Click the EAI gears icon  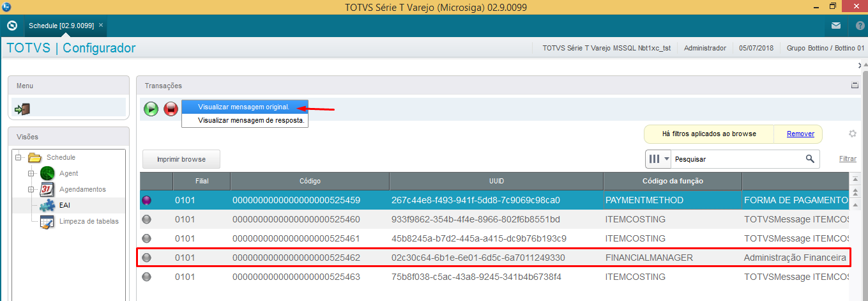pos(47,205)
